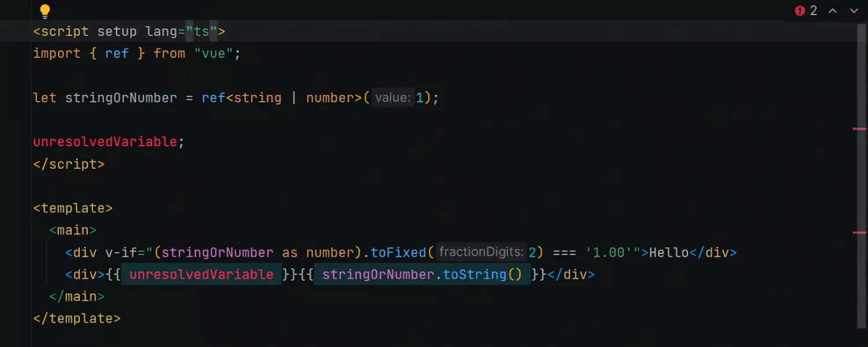Screen dimensions: 868x347
Task: Click the lower red error stripe marker
Action: 859,232
